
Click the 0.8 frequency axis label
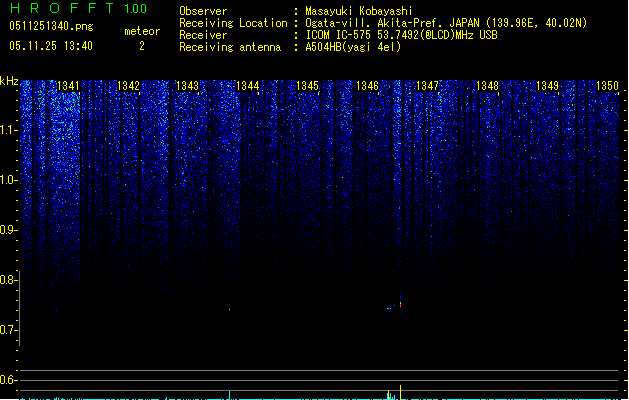[x=8, y=280]
